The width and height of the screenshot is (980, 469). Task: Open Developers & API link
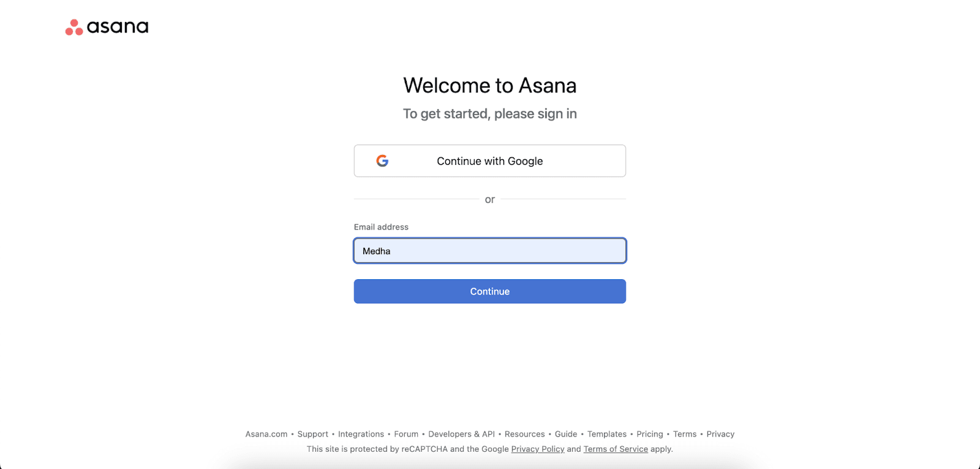[461, 434]
